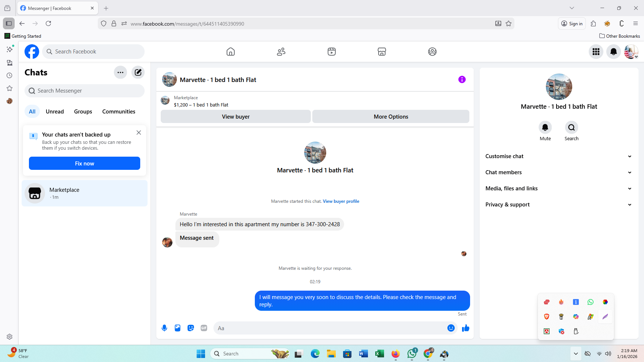Open a new browser tab

(106, 8)
